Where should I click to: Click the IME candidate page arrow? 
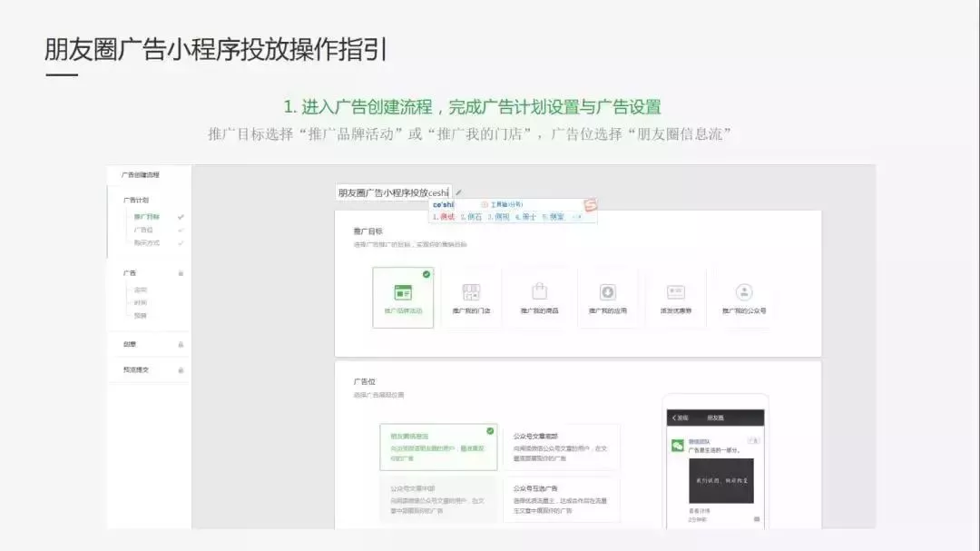tap(577, 217)
